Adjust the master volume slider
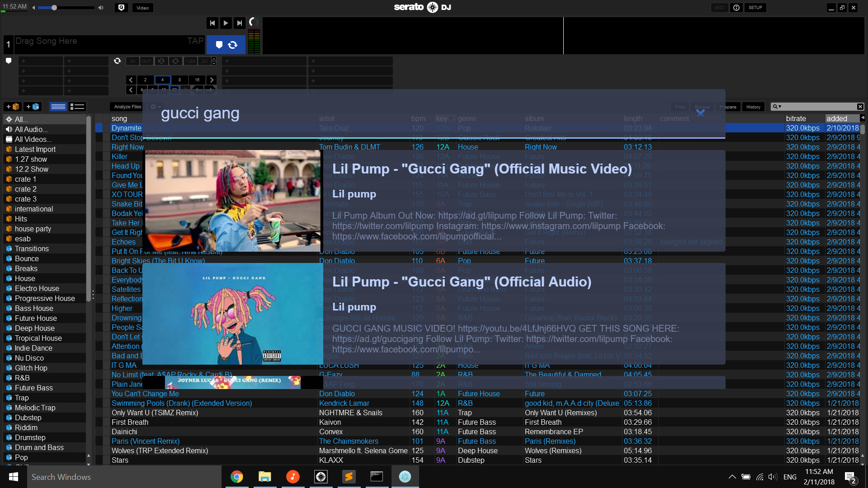Screen dimensions: 868x488 pyautogui.click(x=54, y=8)
